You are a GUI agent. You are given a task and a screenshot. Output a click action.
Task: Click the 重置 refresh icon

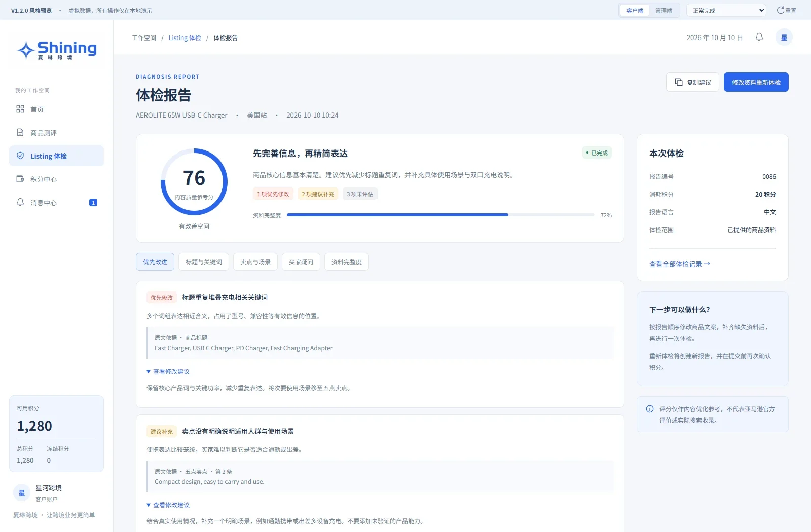781,10
